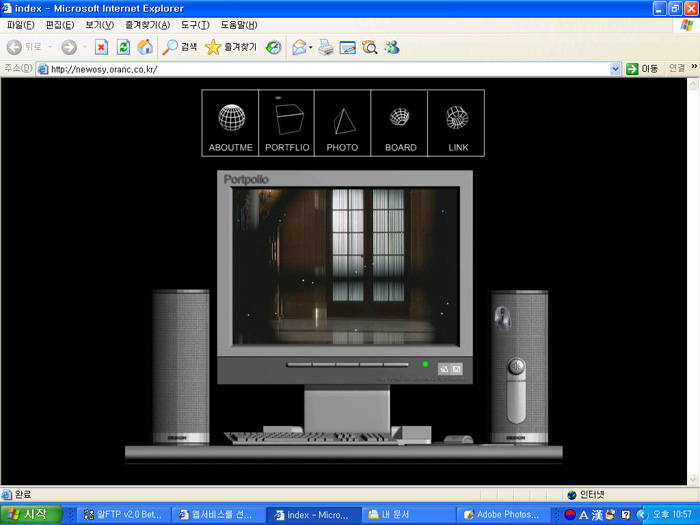Go to the browser Home page
This screenshot has width=700, height=525.
145,47
